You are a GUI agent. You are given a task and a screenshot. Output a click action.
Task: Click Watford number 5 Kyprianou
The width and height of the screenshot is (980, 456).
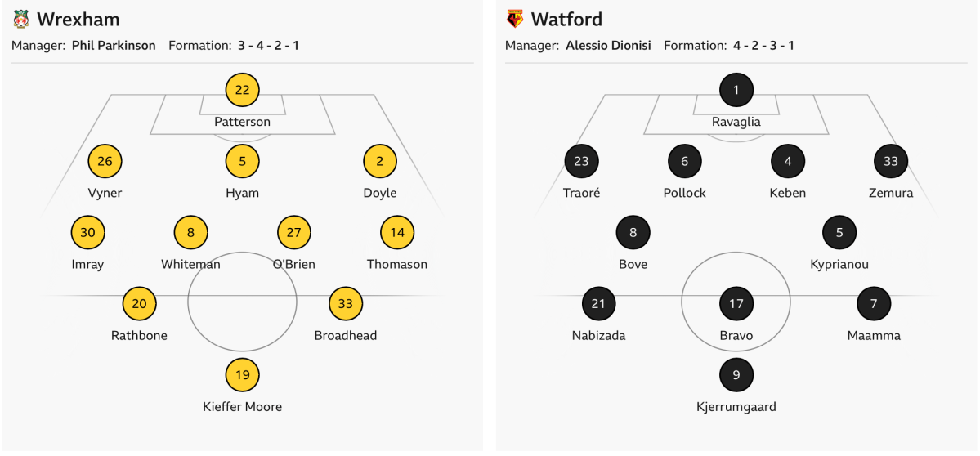click(x=839, y=232)
